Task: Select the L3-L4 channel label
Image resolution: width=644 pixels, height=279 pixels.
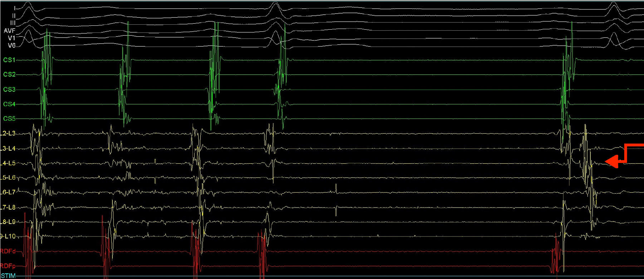Action: pos(8,148)
